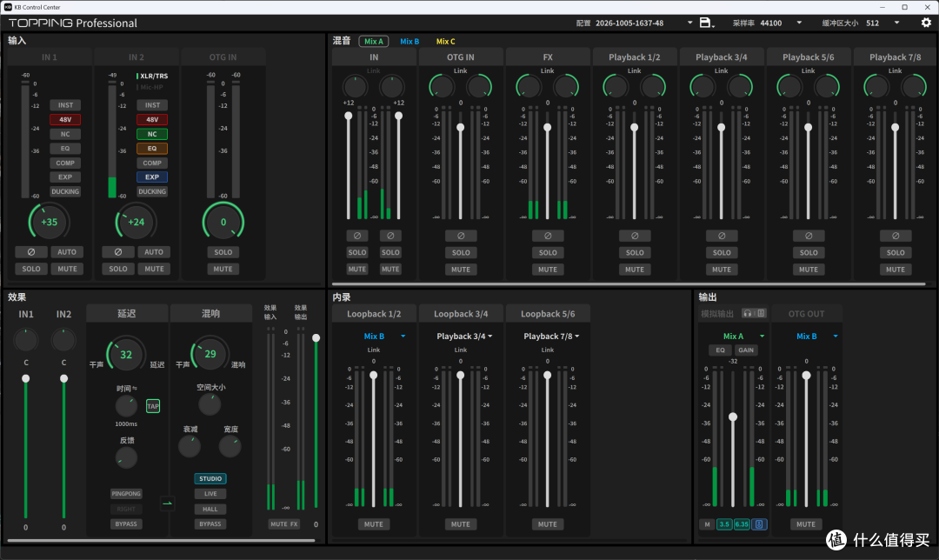Invert phase on FX mixer channel

[548, 236]
